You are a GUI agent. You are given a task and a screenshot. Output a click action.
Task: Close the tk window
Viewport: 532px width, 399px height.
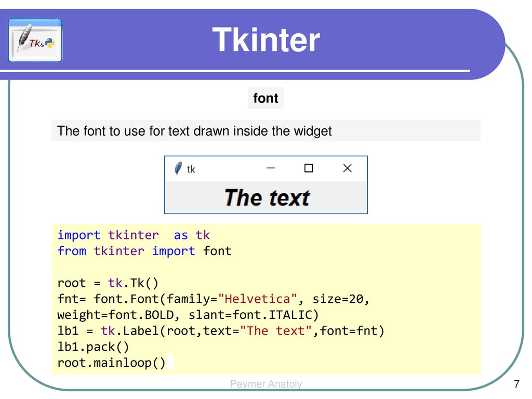tap(347, 168)
